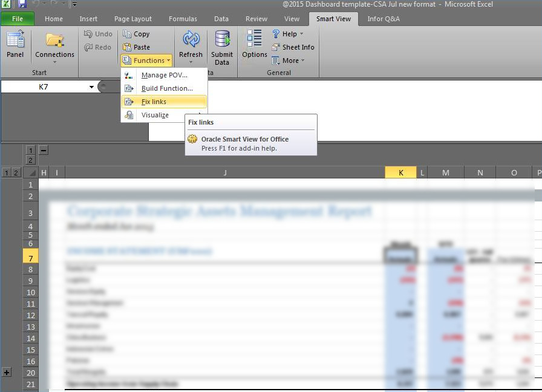Switch to the Data tab
The width and height of the screenshot is (542, 392).
[221, 19]
